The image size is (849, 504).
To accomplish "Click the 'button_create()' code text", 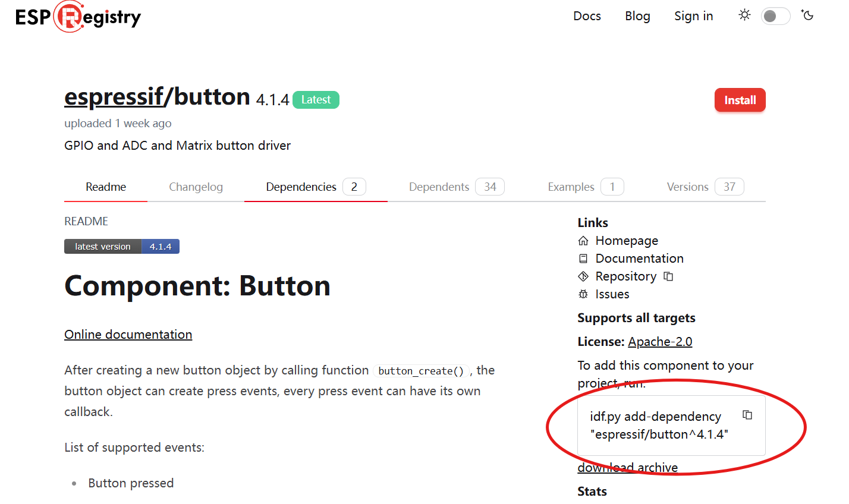I will [x=421, y=371].
